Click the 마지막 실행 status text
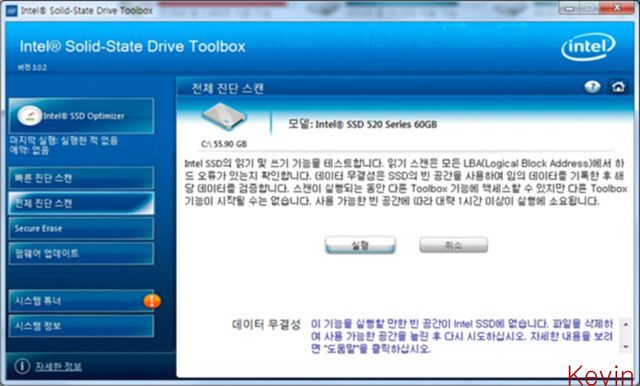 (64, 141)
